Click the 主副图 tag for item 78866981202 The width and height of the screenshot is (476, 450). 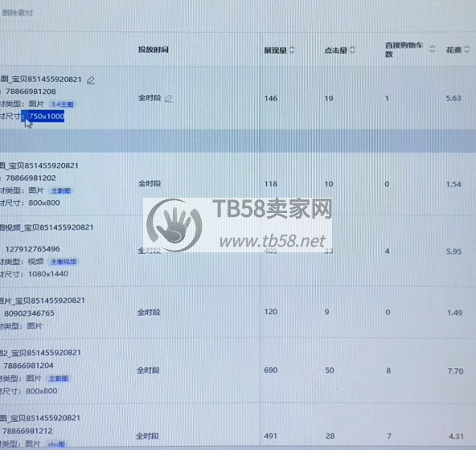pos(61,191)
